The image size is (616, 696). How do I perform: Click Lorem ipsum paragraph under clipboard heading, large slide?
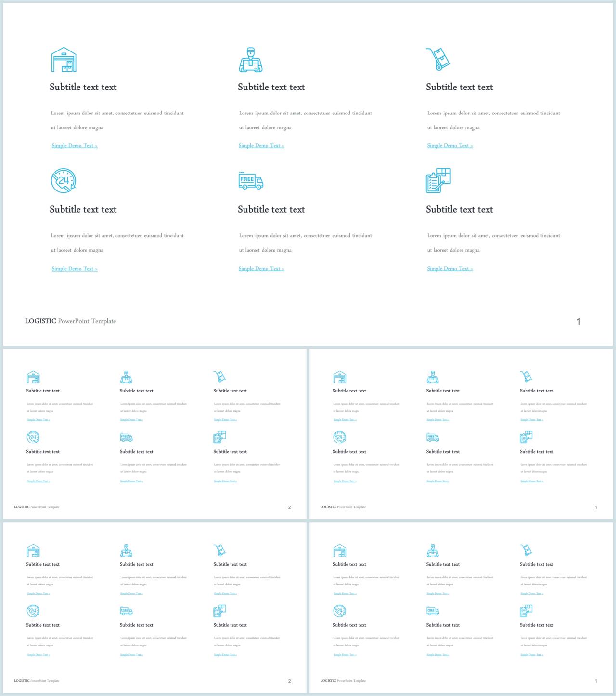tap(494, 242)
